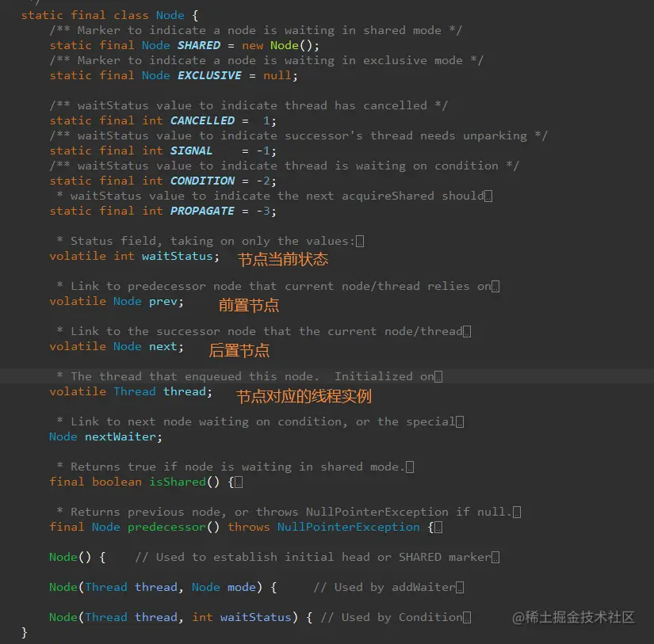
Task: Click NullPointerException in throws clause
Action: [x=349, y=527]
